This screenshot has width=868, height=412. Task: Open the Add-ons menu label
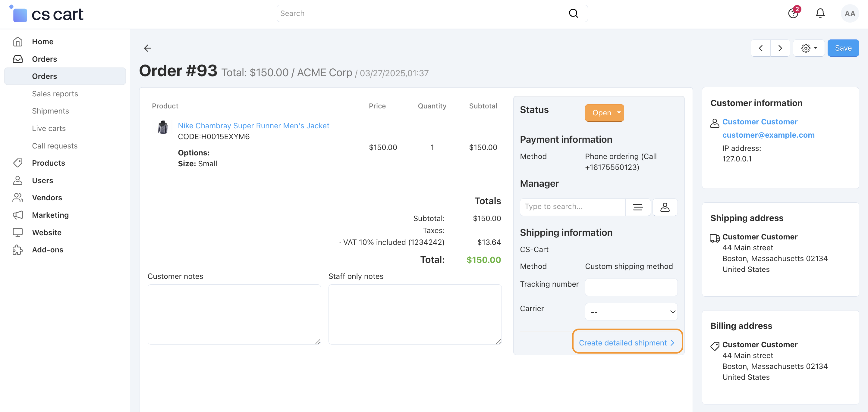48,250
